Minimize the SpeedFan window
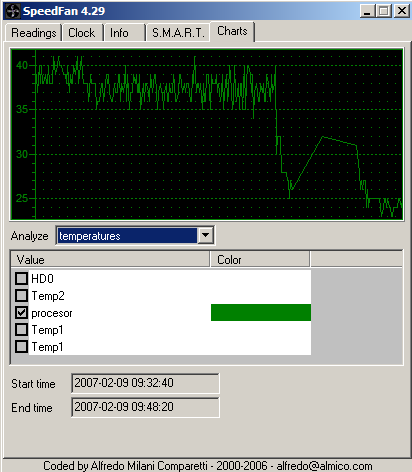The image size is (412, 472). point(367,11)
